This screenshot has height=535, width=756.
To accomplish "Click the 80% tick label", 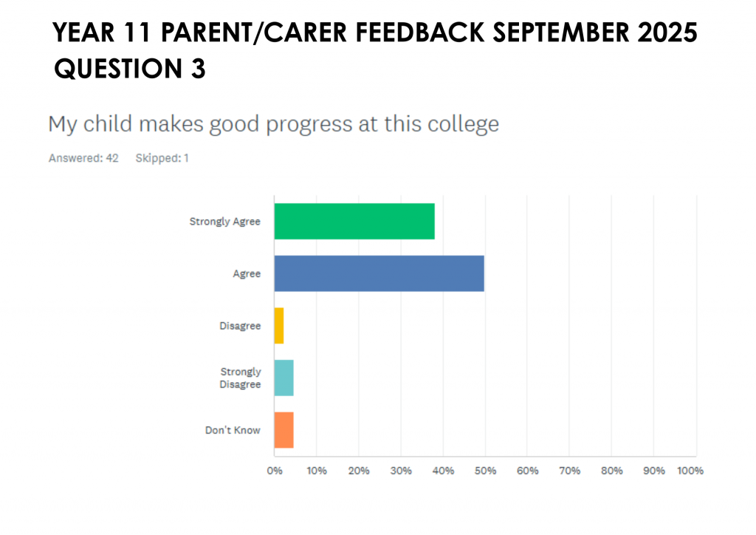I will (612, 471).
